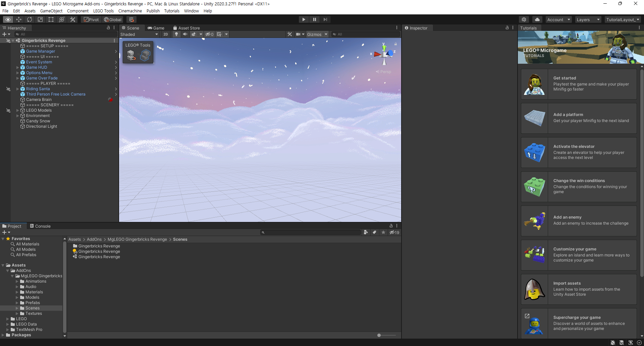Expand the LEGO Models object

17,110
